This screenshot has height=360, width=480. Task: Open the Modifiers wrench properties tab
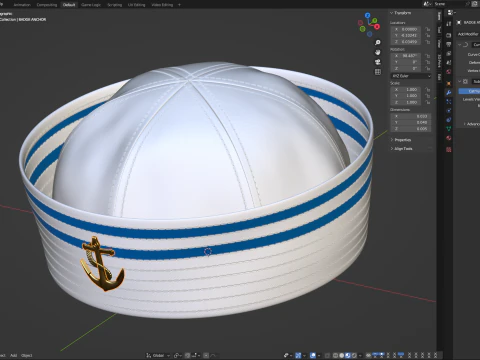pyautogui.click(x=449, y=92)
